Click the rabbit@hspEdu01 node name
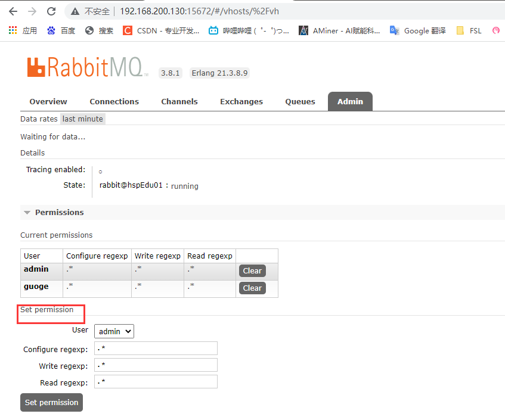The image size is (505, 420). pos(131,185)
